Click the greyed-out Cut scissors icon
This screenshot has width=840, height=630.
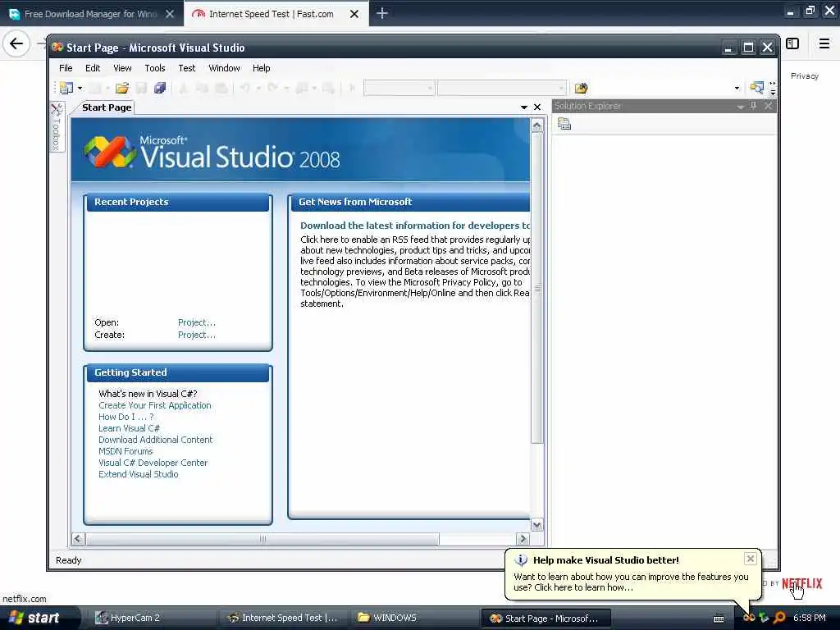coord(183,88)
